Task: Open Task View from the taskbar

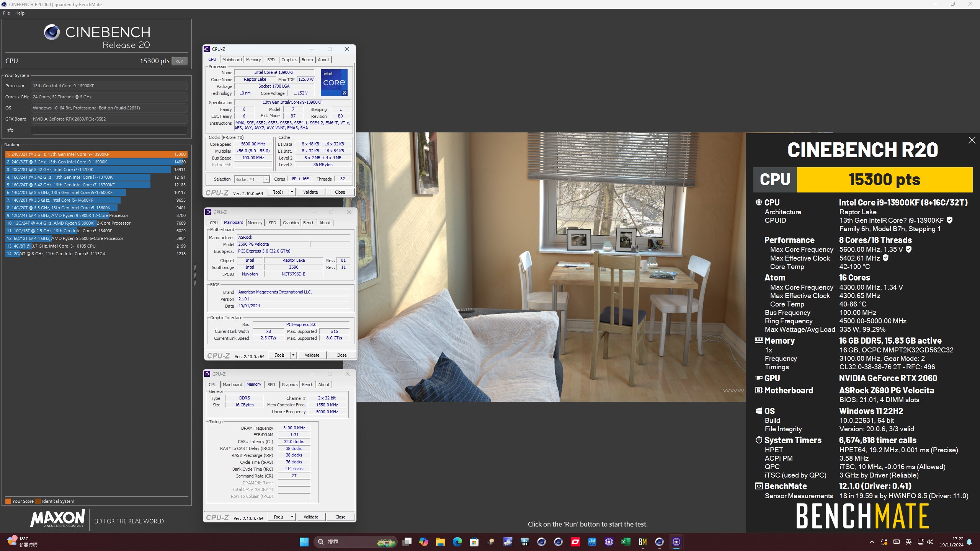Action: [x=407, y=542]
